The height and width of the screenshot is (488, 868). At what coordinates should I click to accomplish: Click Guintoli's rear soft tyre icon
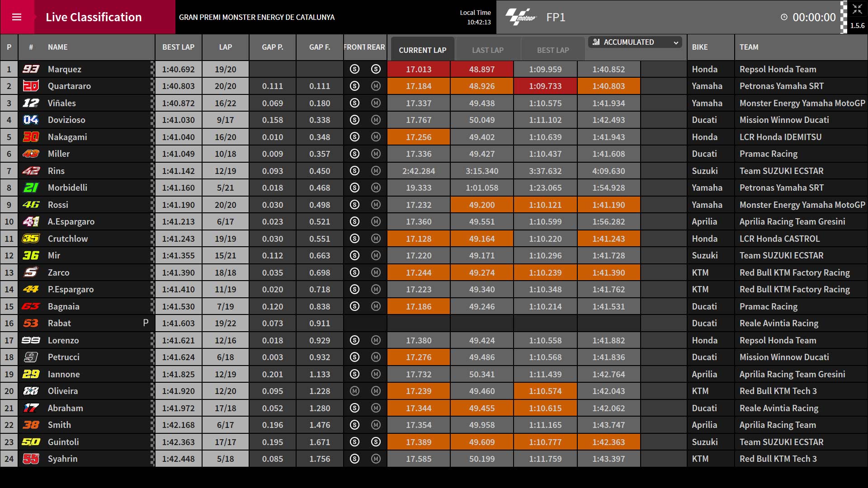[x=376, y=442]
